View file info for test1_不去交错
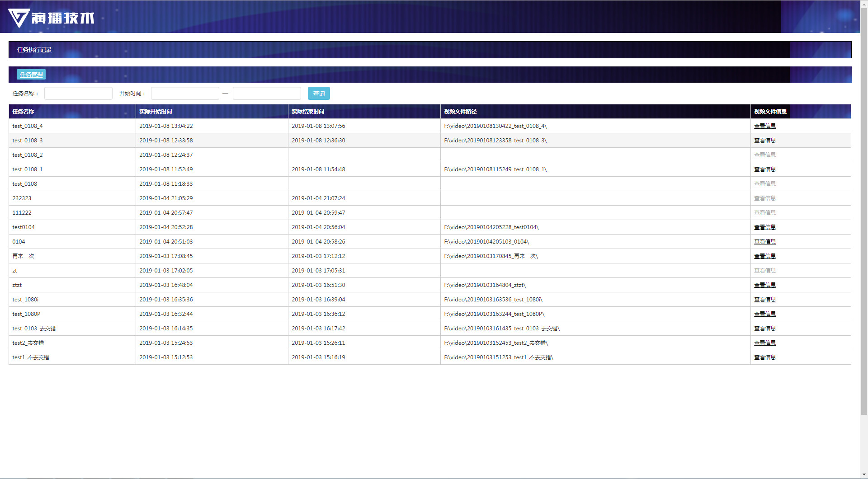This screenshot has height=479, width=868. [x=764, y=357]
